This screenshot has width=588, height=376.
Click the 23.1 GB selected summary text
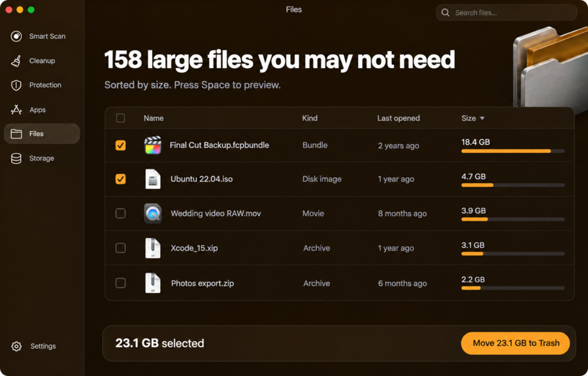tap(159, 343)
